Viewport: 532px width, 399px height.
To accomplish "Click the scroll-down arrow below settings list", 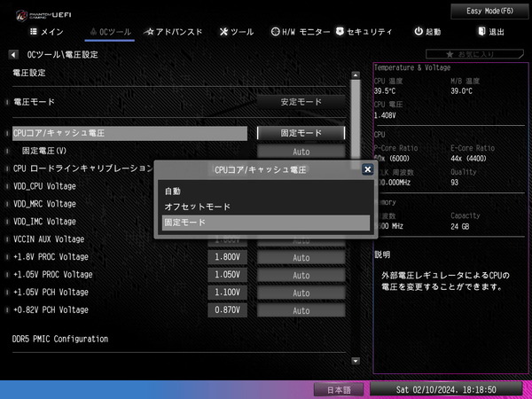I will (x=356, y=361).
